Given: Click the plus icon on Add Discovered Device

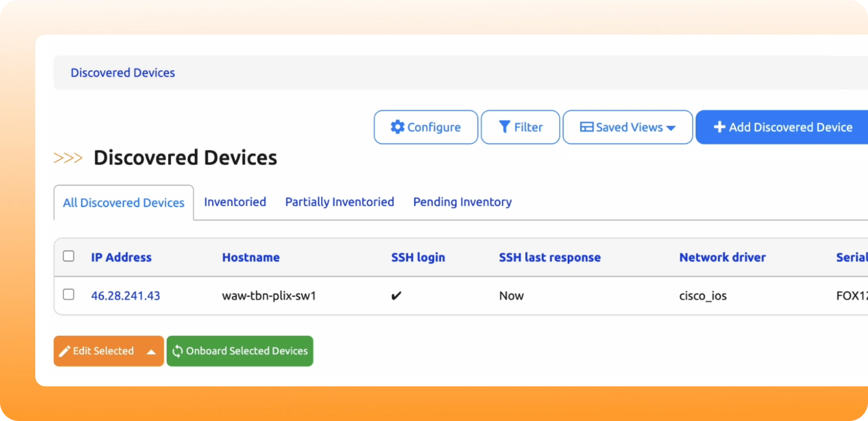Looking at the screenshot, I should (x=719, y=127).
